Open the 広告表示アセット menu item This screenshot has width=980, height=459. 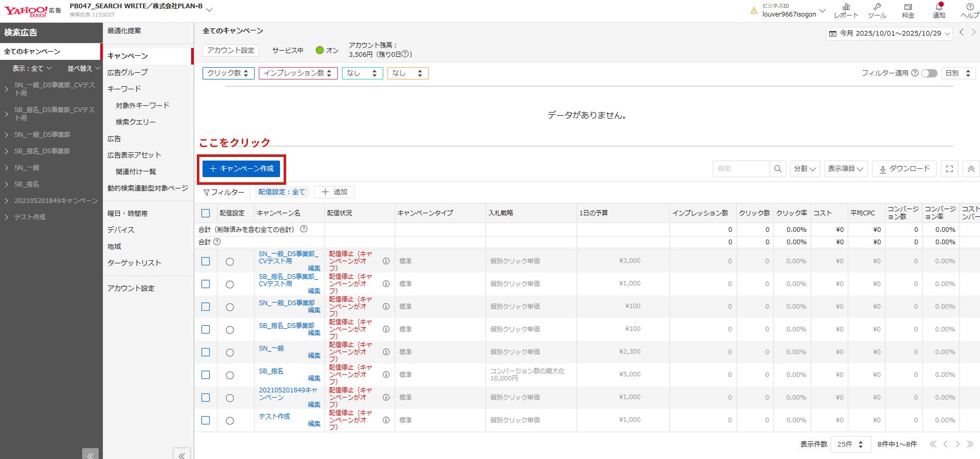134,155
